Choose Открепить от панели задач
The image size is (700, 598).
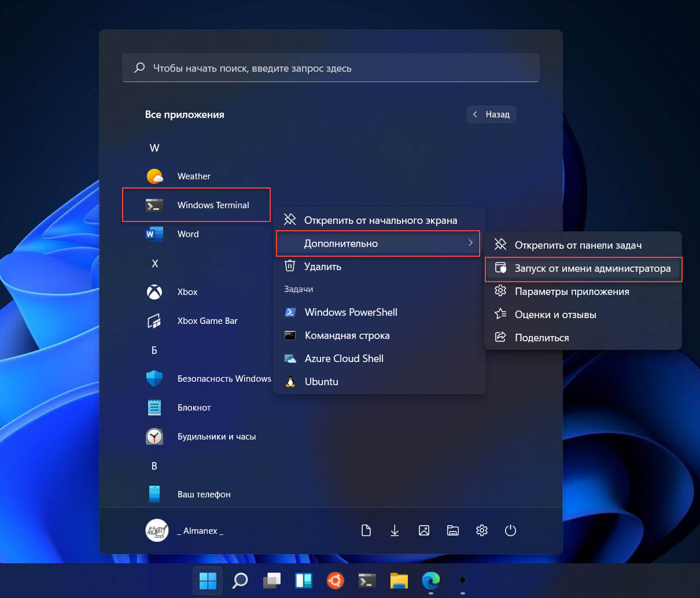point(583,245)
